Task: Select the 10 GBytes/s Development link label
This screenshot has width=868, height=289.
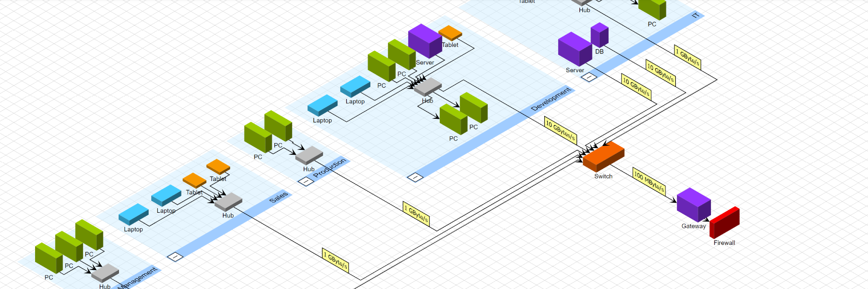Action: point(561,130)
